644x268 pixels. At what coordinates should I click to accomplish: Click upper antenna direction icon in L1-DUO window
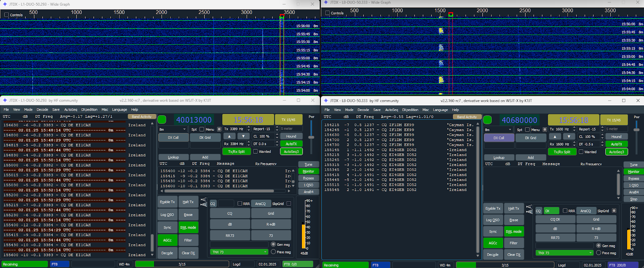pos(203,200)
